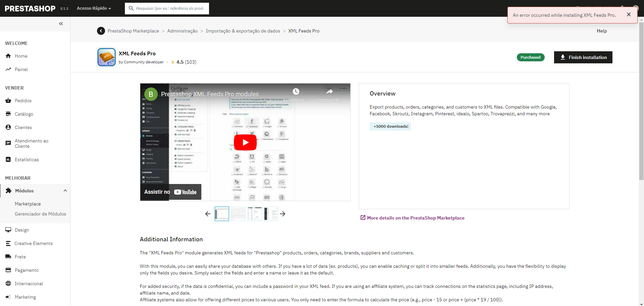Open the XML Feeds Pro module logo

106,57
